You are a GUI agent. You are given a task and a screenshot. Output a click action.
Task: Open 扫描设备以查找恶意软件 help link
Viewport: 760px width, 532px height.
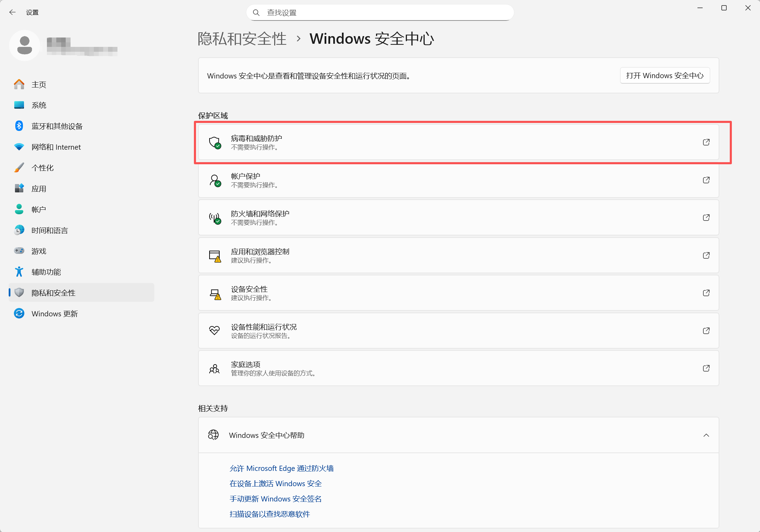270,514
